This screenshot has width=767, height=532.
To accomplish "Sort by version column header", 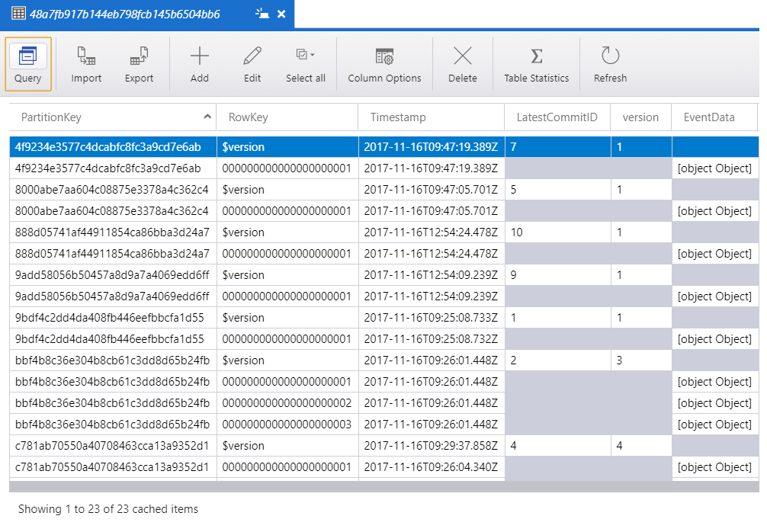I will [x=640, y=117].
